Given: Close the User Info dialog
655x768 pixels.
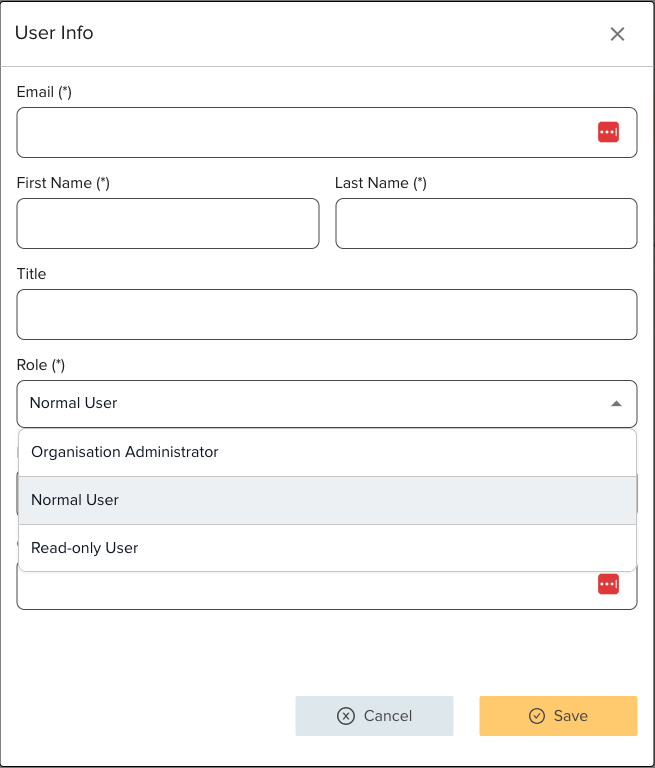Looking at the screenshot, I should click(617, 34).
